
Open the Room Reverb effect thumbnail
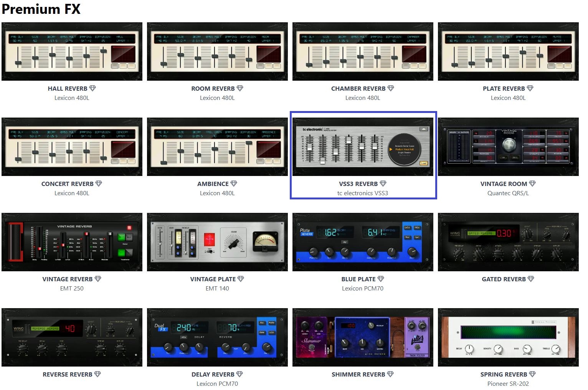[217, 51]
